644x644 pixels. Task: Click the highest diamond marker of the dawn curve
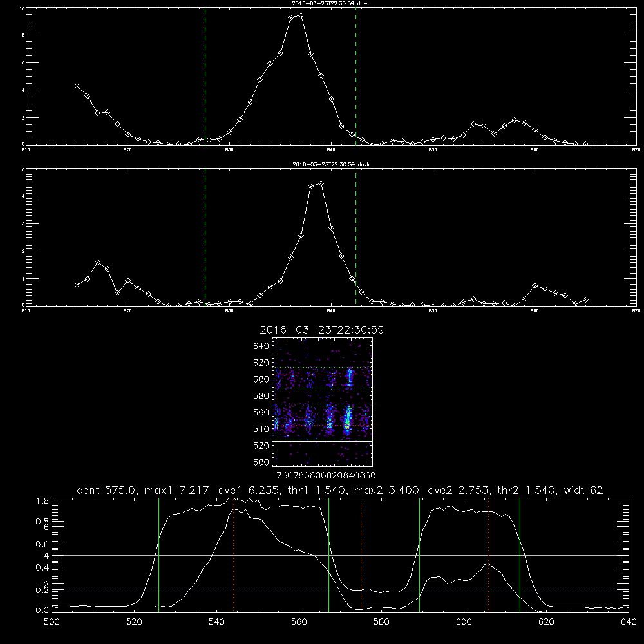click(301, 15)
